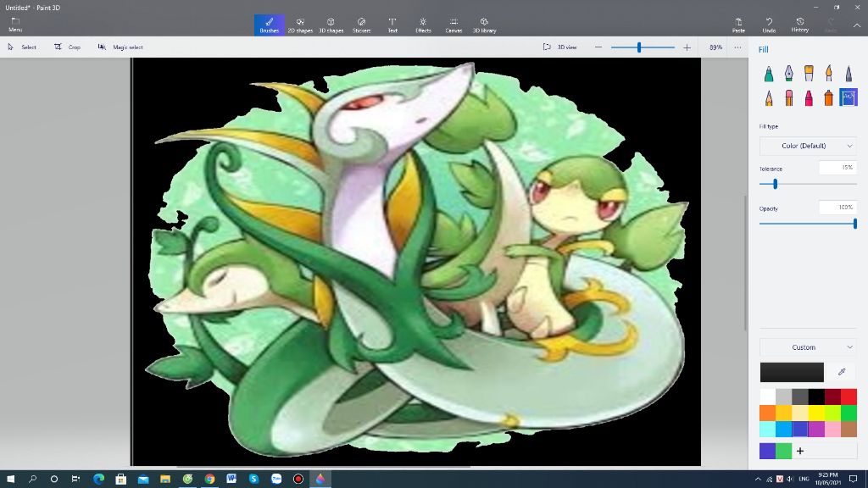This screenshot has height=488, width=868.
Task: Activate Magic select
Action: [120, 47]
